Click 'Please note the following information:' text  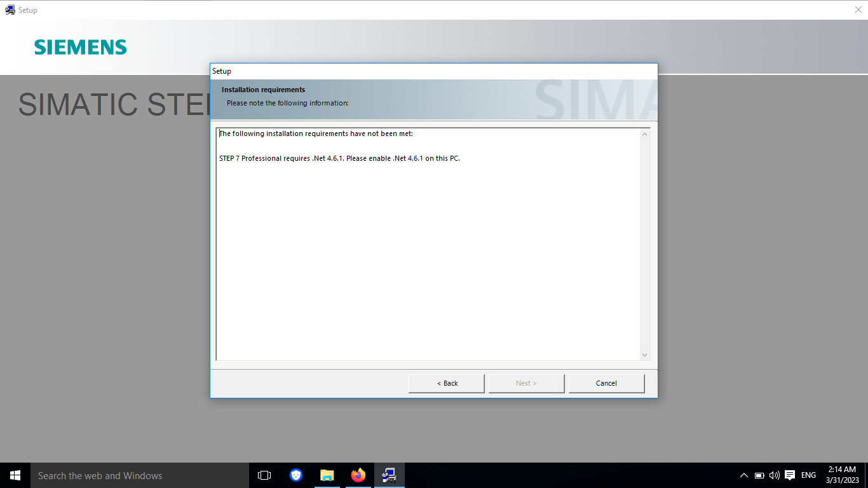tap(288, 103)
